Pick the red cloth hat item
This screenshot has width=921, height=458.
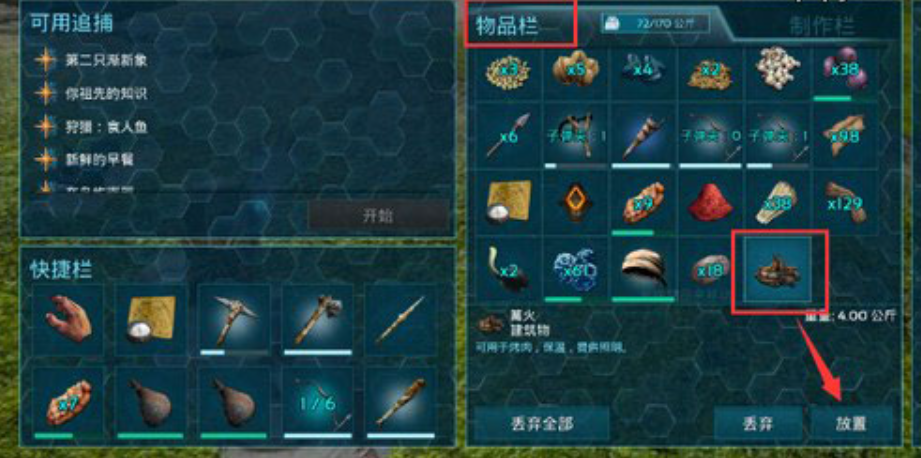(711, 203)
